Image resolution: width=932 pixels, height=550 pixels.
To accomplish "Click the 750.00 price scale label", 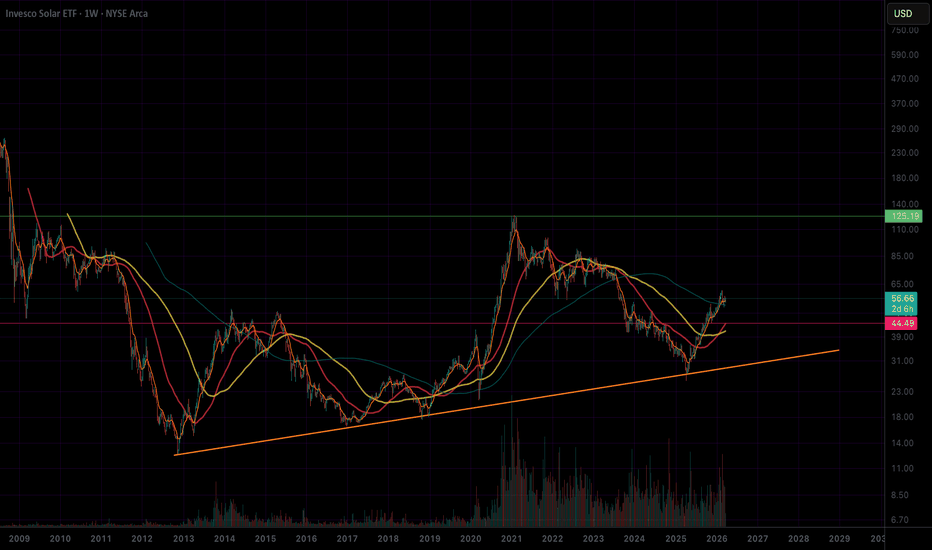I will point(905,30).
